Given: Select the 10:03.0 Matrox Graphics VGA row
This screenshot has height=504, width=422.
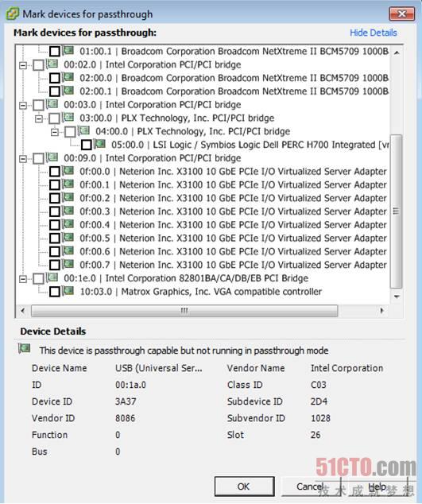Looking at the screenshot, I should pos(200,292).
